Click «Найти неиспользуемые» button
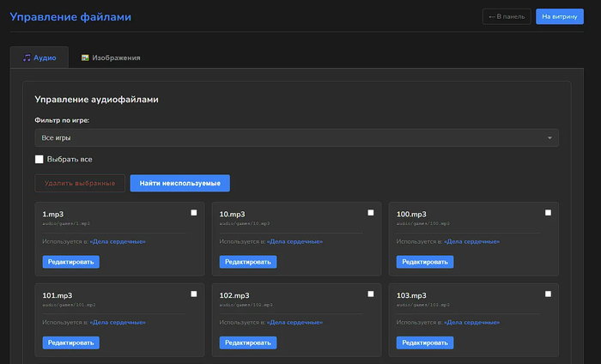601x364 pixels. coord(179,183)
